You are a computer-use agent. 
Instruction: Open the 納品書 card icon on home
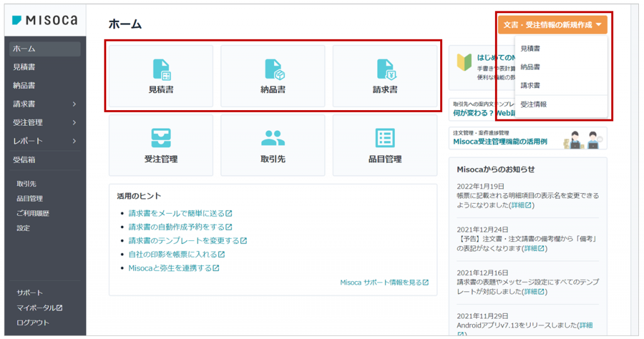point(274,69)
